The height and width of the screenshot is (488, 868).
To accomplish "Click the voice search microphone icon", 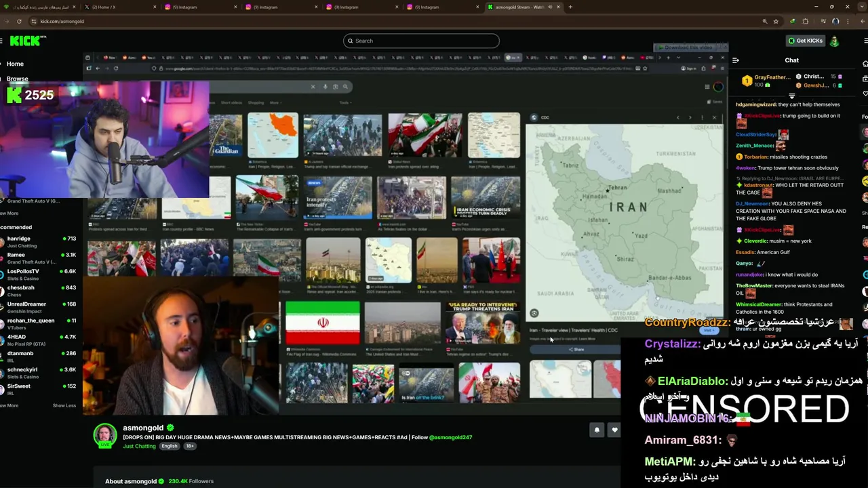I will [x=325, y=87].
